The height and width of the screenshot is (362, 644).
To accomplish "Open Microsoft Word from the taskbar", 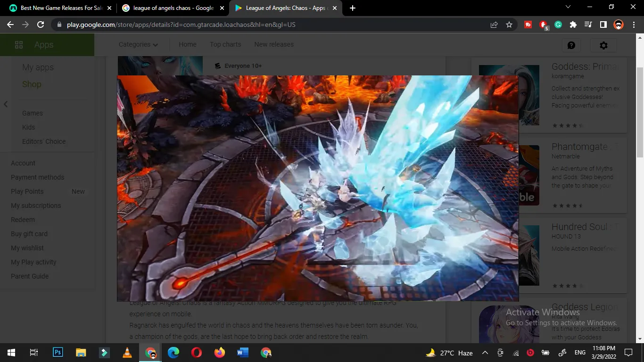I will click(x=242, y=353).
